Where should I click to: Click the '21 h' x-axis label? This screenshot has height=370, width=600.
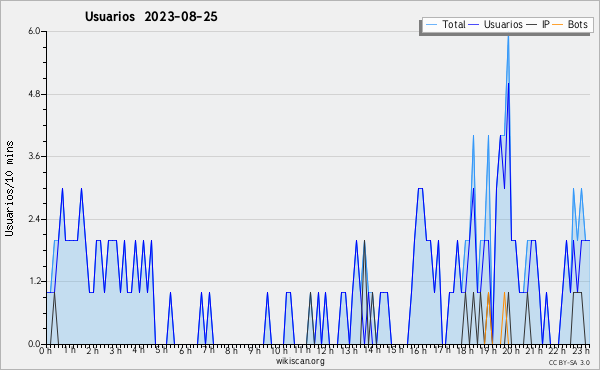pyautogui.click(x=534, y=351)
